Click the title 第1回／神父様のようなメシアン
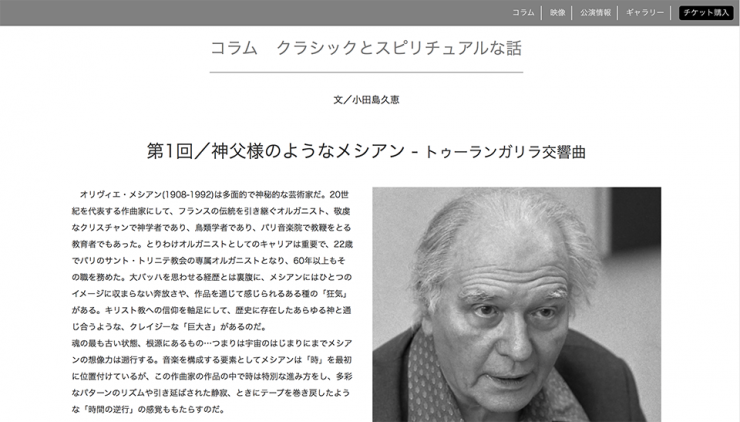The image size is (740, 422). tap(276, 151)
